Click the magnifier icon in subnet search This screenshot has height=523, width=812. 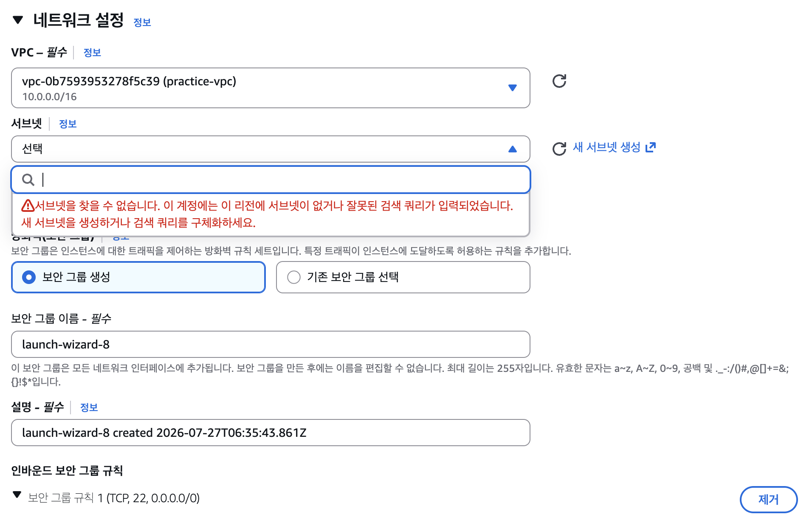coord(28,180)
